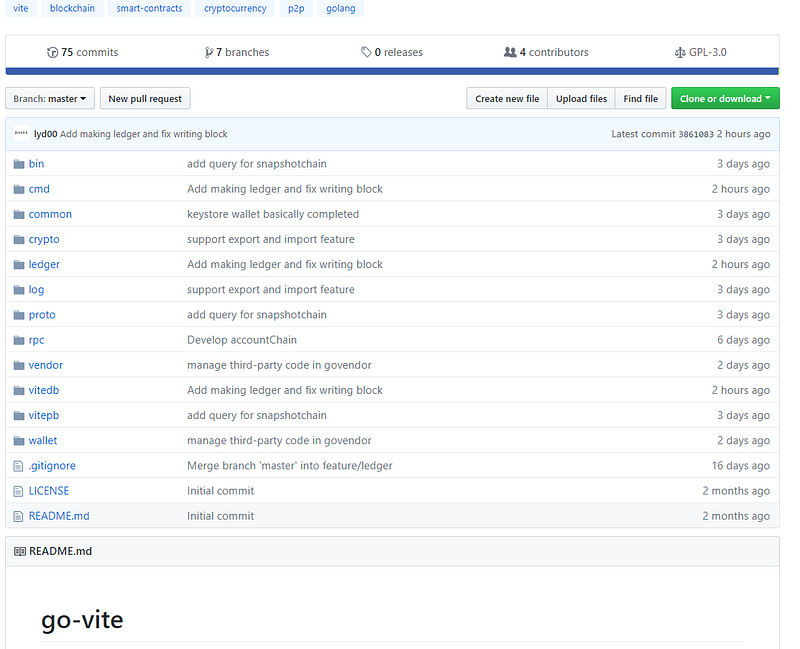The image size is (800, 649).
Task: Open the Branch: master dropdown
Action: tap(49, 98)
